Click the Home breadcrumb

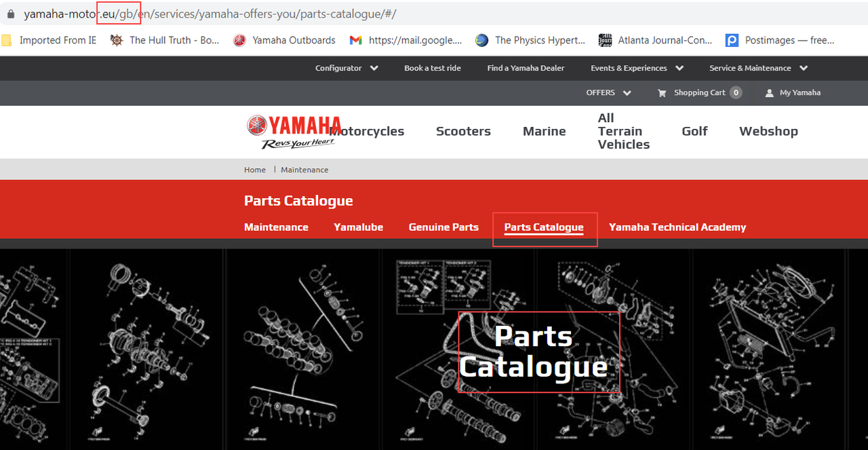(255, 170)
